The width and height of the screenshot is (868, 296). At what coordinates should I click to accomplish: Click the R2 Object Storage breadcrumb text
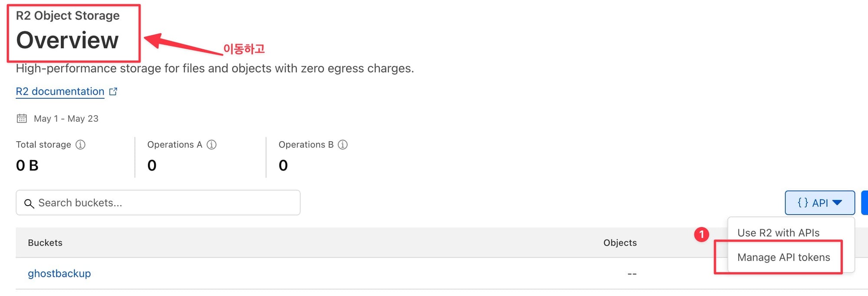pos(68,16)
